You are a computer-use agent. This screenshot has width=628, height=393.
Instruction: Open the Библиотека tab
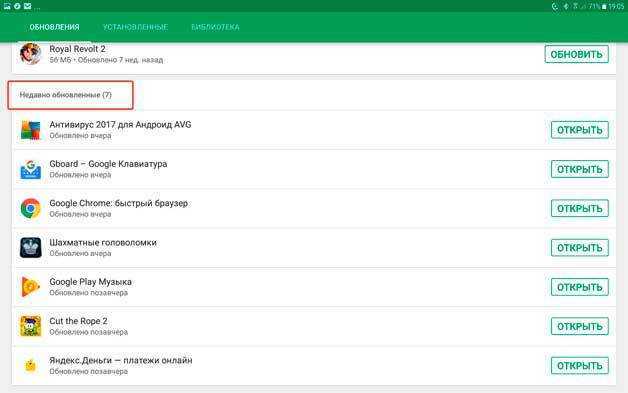pos(215,27)
